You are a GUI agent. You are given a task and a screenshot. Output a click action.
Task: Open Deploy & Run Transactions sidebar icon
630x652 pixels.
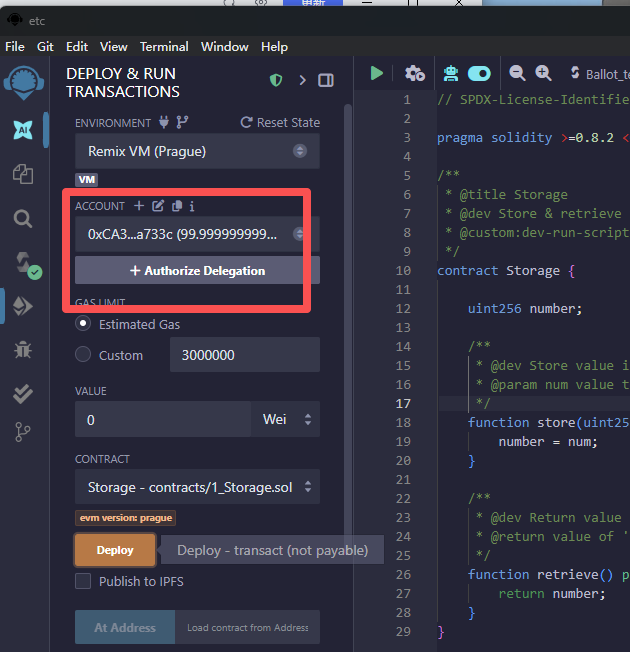coord(23,306)
